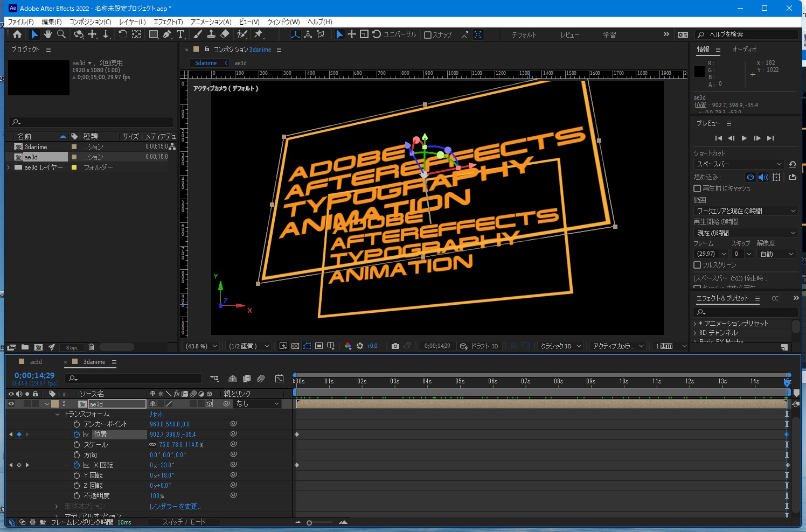The width and height of the screenshot is (806, 532).
Task: Open the アクティブカメラ view dropdown
Action: point(618,346)
